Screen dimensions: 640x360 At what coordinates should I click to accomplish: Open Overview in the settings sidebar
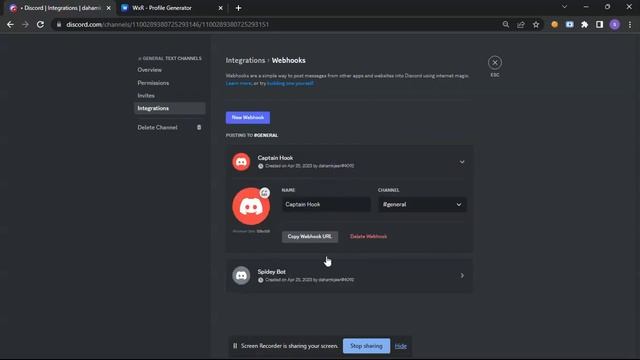pyautogui.click(x=149, y=70)
